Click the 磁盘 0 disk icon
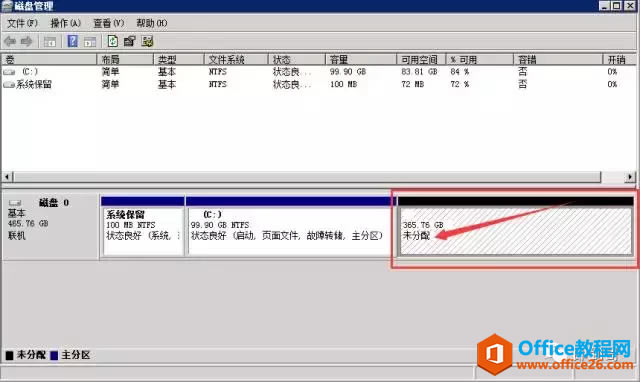 [15, 202]
